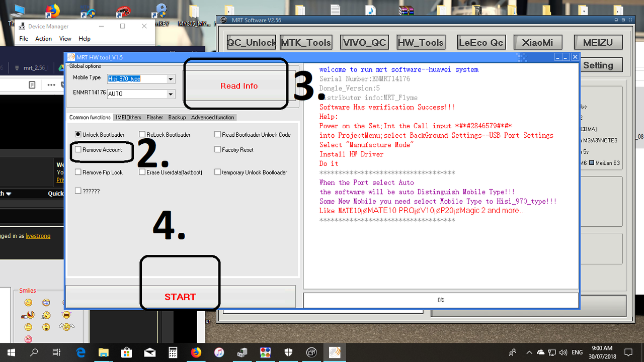Open MTK_Tools in MRT Software

(x=306, y=43)
